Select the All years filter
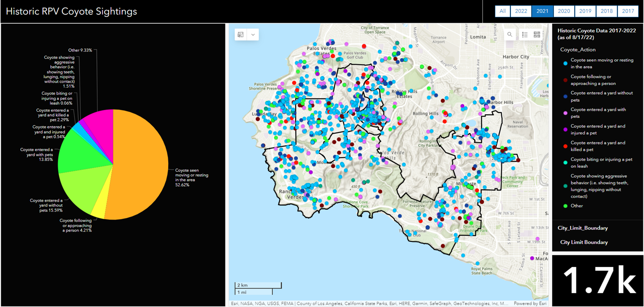644x307 pixels. pyautogui.click(x=503, y=11)
